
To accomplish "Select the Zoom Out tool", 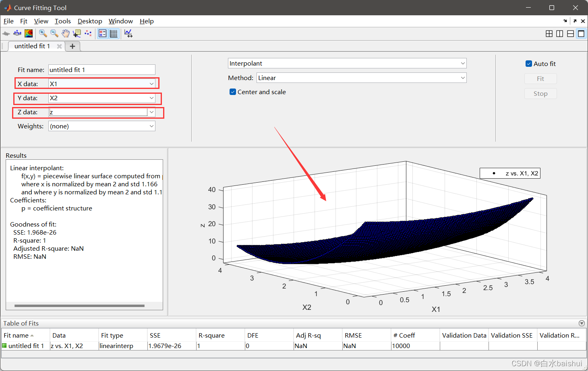I will [54, 33].
